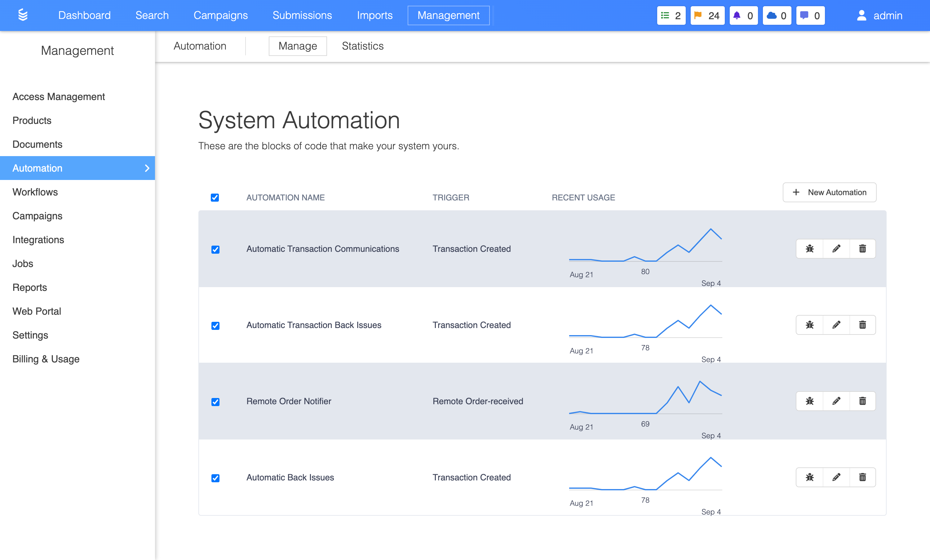The image size is (930, 560).
Task: Uncheck Automatic Back Issues row checkbox
Action: 215,478
